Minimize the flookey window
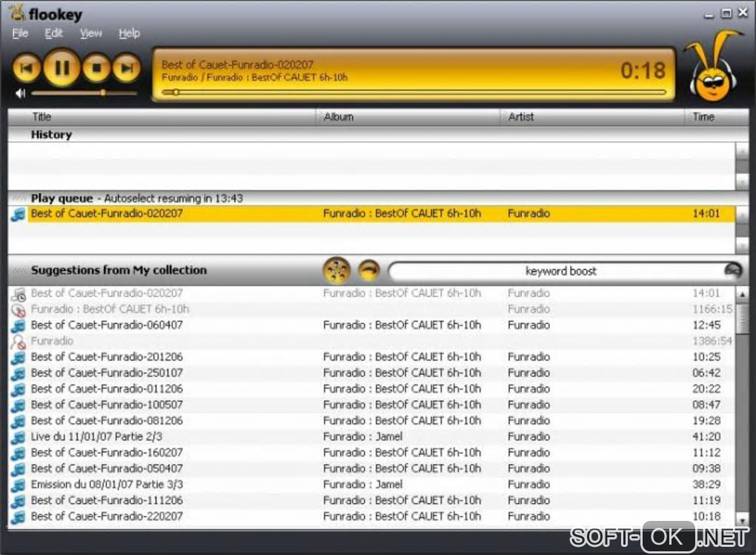This screenshot has width=756, height=555. (x=709, y=15)
